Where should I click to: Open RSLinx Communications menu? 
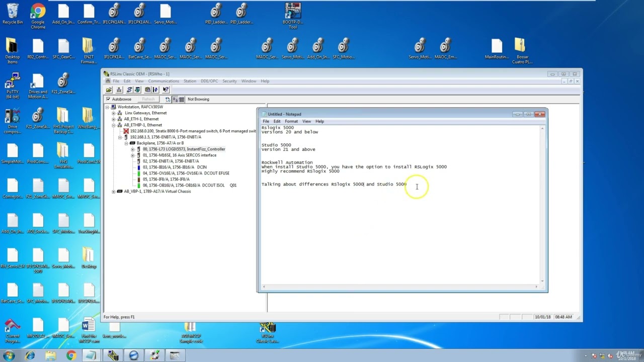click(164, 81)
